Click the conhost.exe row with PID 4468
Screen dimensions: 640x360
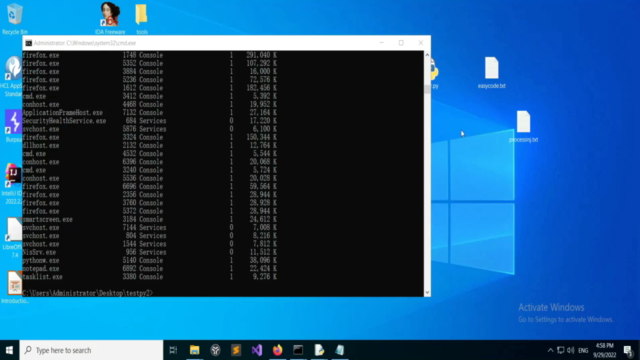pos(149,104)
